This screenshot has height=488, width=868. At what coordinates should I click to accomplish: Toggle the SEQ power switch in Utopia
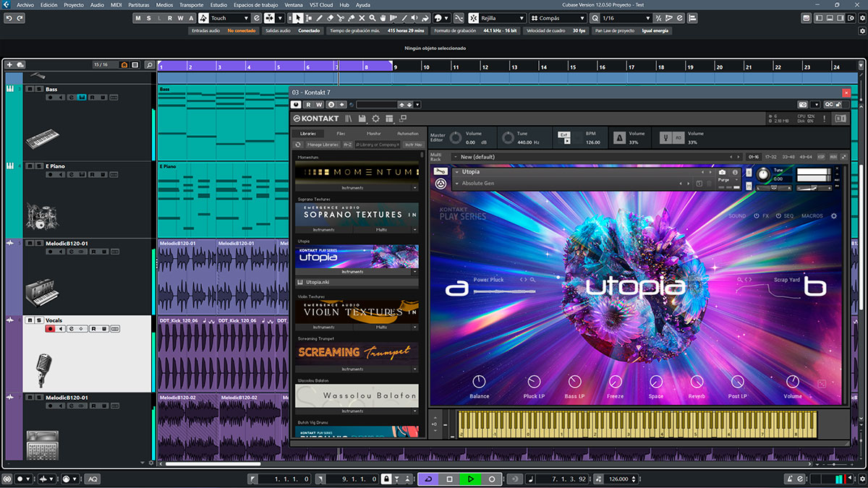[779, 215]
